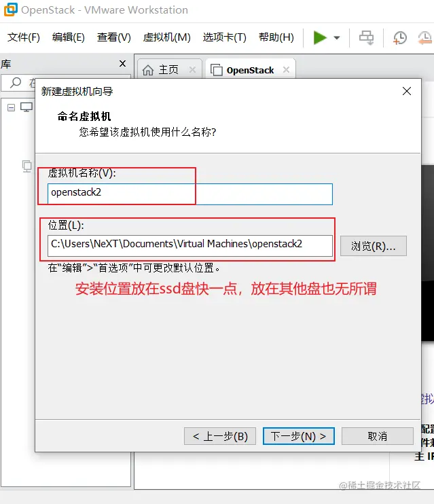
Task: Close the new virtual machine wizard dialog
Action: click(x=407, y=91)
